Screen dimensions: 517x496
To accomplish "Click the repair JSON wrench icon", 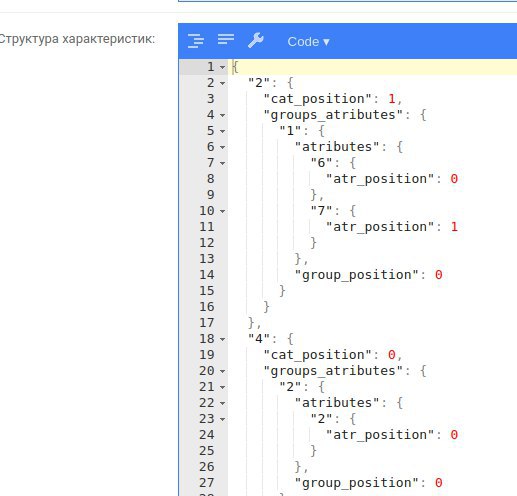I will [256, 41].
